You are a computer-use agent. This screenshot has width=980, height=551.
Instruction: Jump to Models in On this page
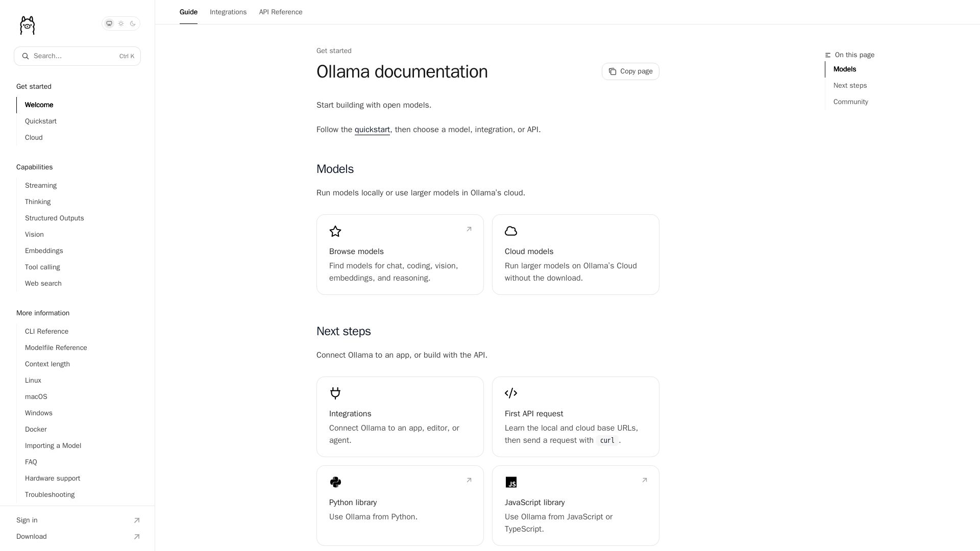845,69
